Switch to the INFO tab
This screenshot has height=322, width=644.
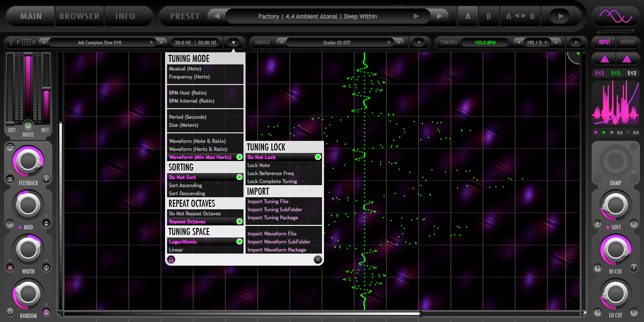tap(125, 16)
